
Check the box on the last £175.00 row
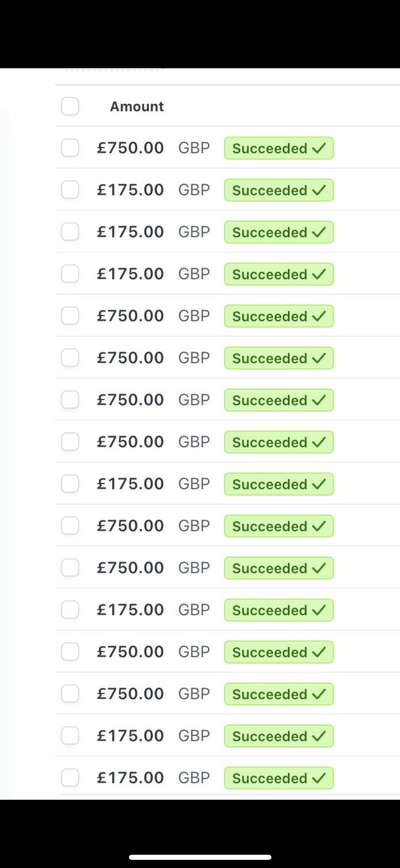(x=70, y=778)
